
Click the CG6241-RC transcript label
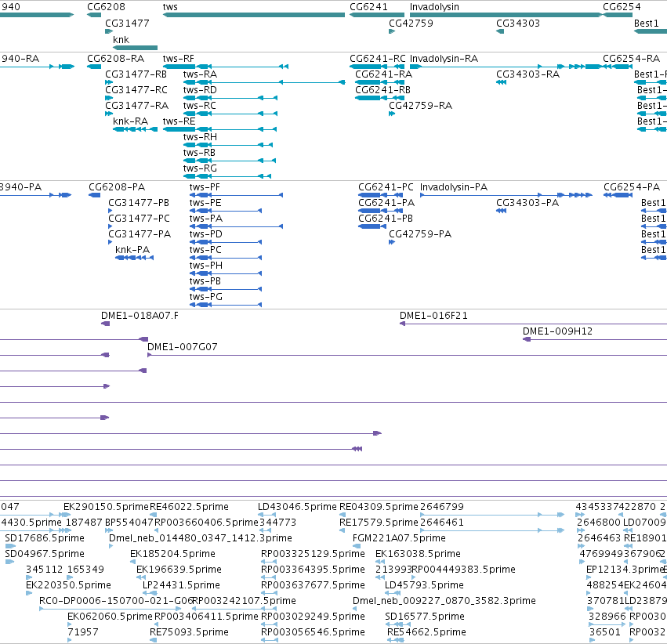[x=378, y=59]
